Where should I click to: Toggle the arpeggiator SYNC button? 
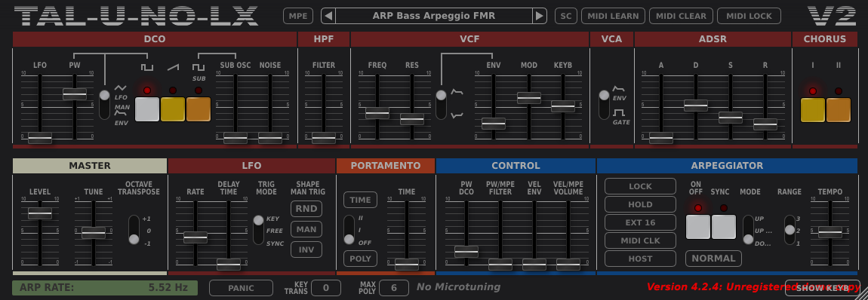click(x=724, y=227)
